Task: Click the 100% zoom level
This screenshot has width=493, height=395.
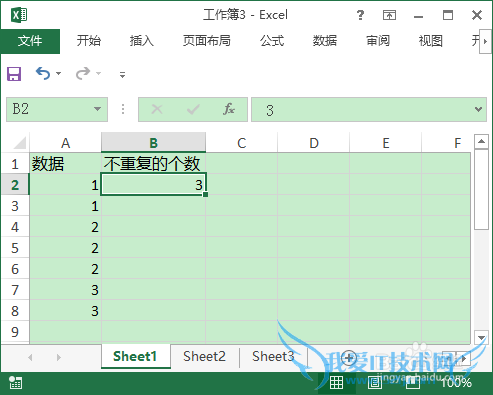Action: (456, 382)
